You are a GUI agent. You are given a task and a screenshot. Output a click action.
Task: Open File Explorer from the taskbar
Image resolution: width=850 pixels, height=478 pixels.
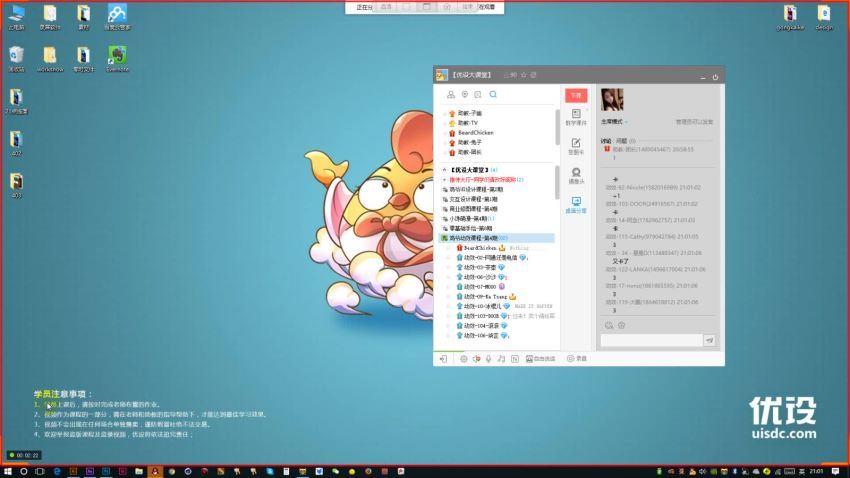pyautogui.click(x=139, y=471)
